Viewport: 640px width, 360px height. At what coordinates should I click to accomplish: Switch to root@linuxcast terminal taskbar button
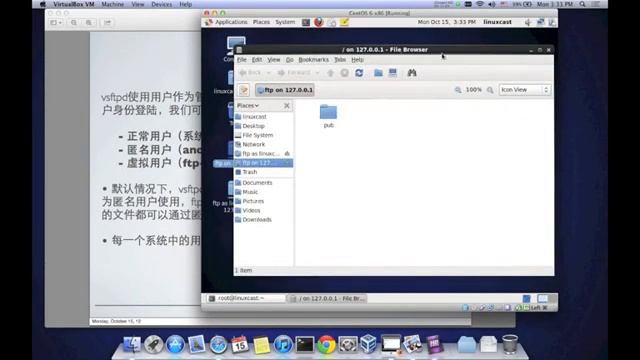click(x=246, y=298)
